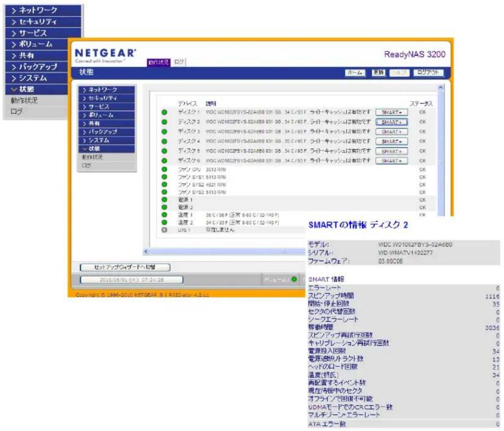Click the date and time field

(x=131, y=280)
